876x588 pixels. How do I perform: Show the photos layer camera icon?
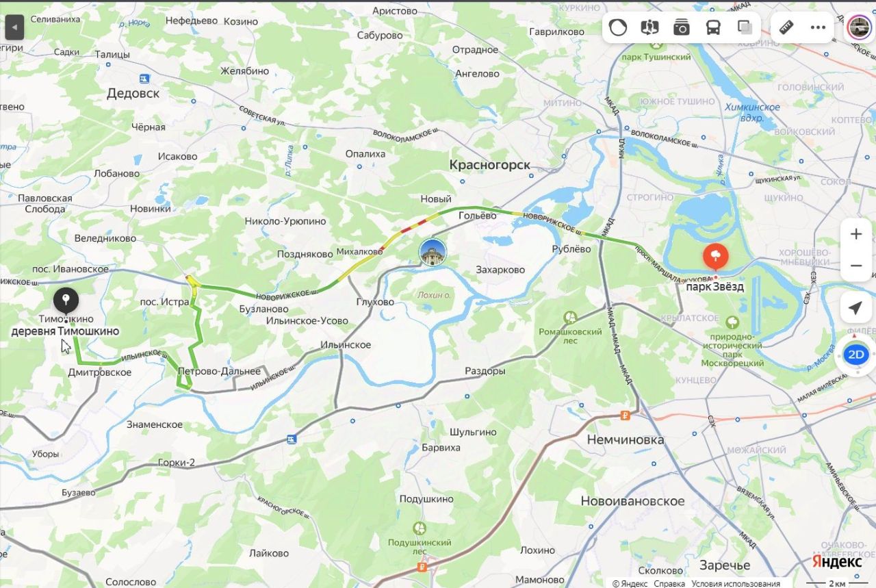[681, 27]
